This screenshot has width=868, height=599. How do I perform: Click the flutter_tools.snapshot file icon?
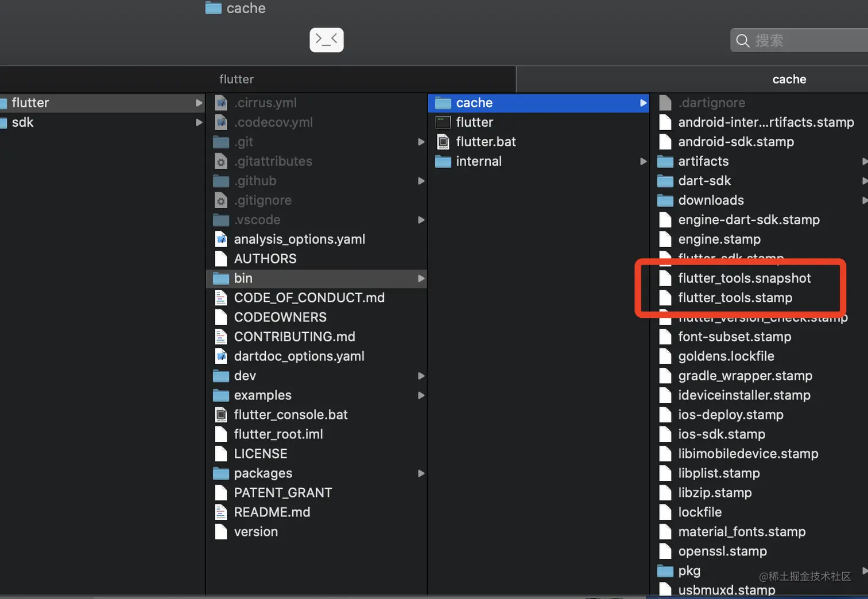tap(665, 278)
